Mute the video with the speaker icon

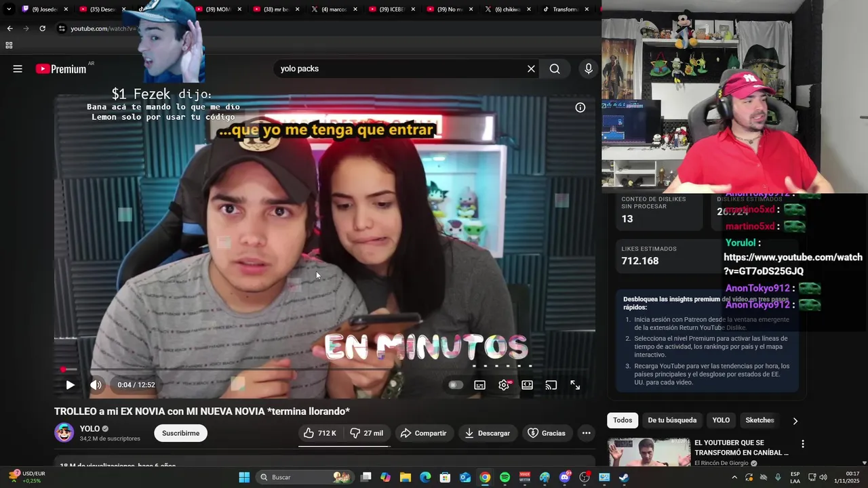[x=96, y=385]
